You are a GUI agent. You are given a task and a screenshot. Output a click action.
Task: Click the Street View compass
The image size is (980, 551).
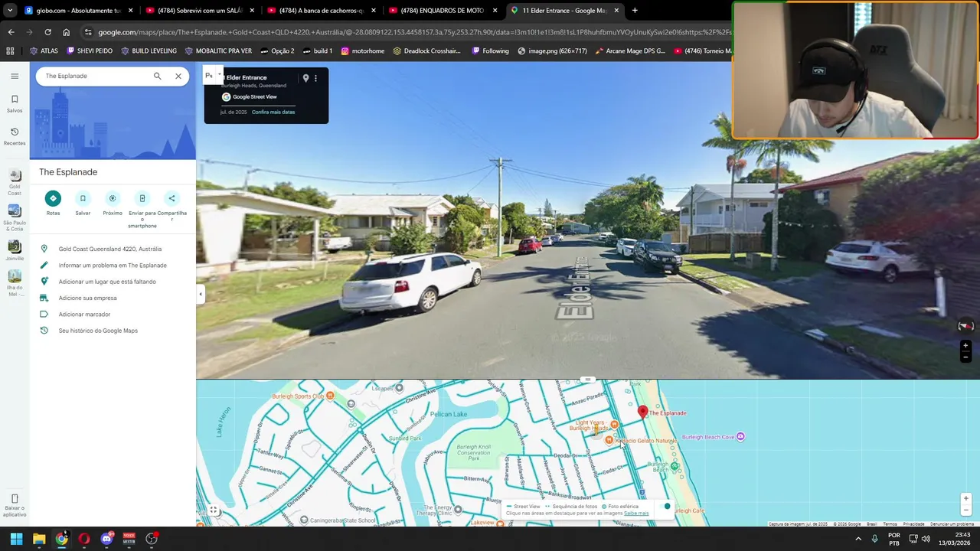(x=965, y=326)
